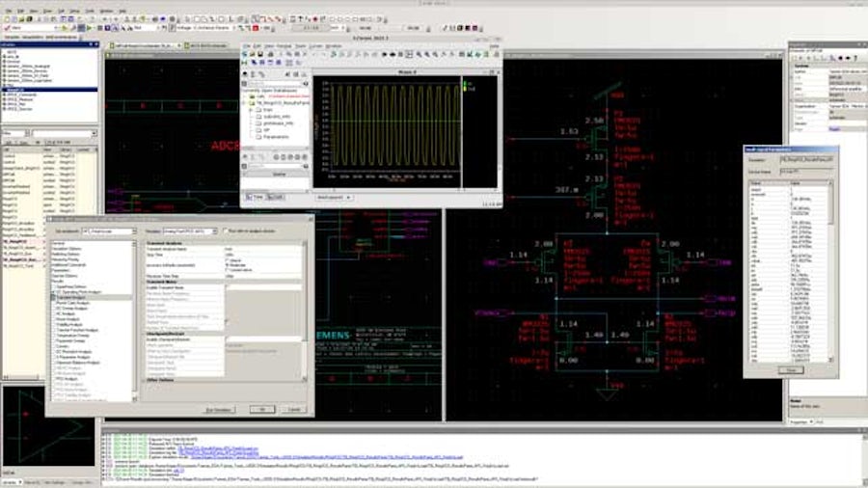Select the highlighted library in the Libraries list
Screen dimensions: 868x488
click(50, 90)
